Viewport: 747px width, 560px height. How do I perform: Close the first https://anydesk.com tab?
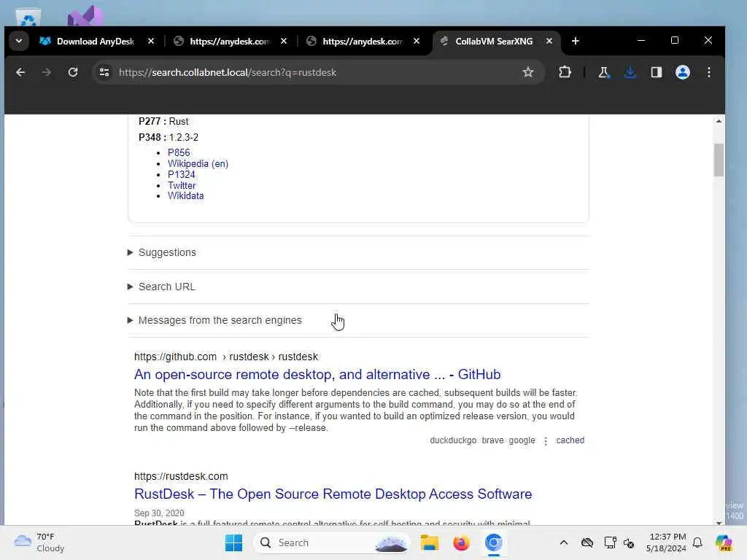284,41
